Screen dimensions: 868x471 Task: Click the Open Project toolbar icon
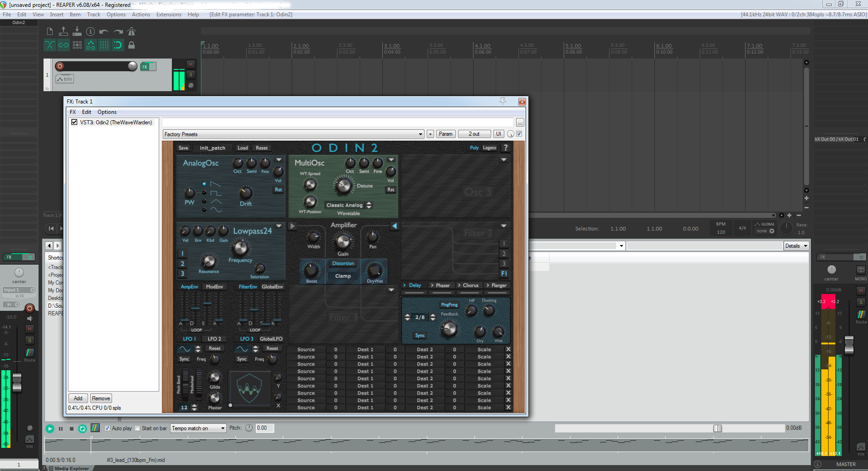tap(63, 31)
